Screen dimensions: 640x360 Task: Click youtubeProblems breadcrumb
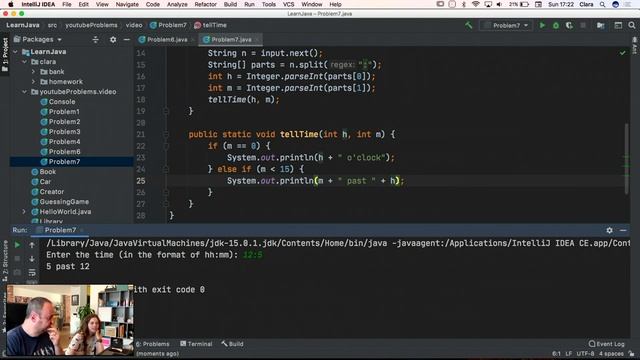(x=91, y=25)
